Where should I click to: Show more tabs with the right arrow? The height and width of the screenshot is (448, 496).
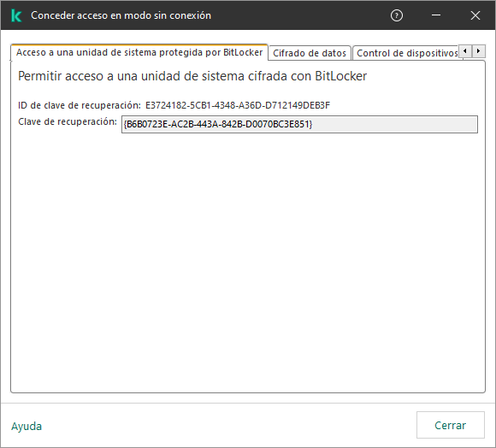click(479, 51)
